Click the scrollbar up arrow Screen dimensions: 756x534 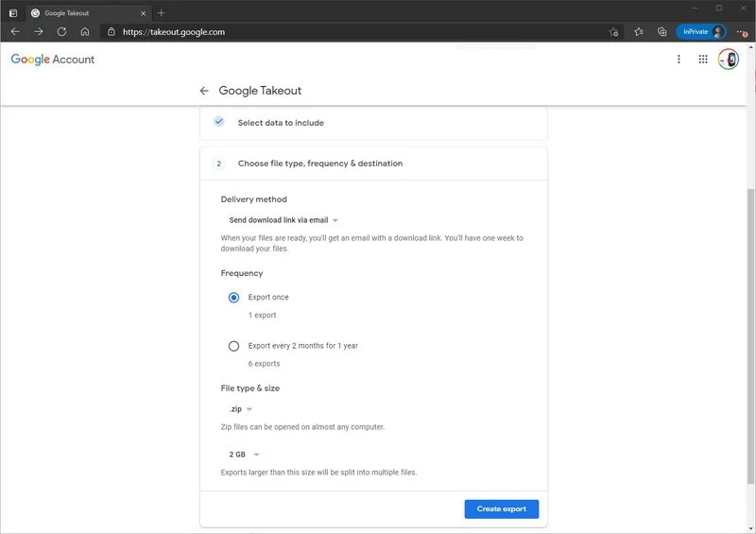point(750,47)
